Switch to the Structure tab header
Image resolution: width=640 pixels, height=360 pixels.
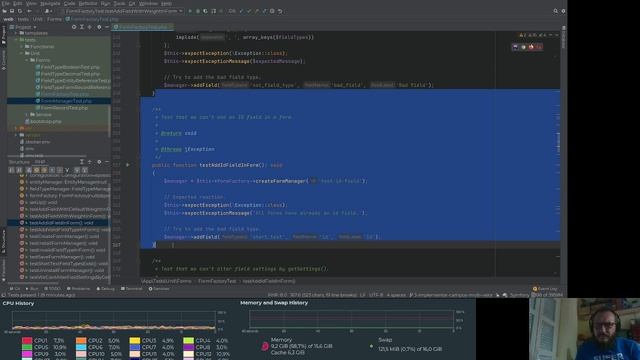coord(19,162)
